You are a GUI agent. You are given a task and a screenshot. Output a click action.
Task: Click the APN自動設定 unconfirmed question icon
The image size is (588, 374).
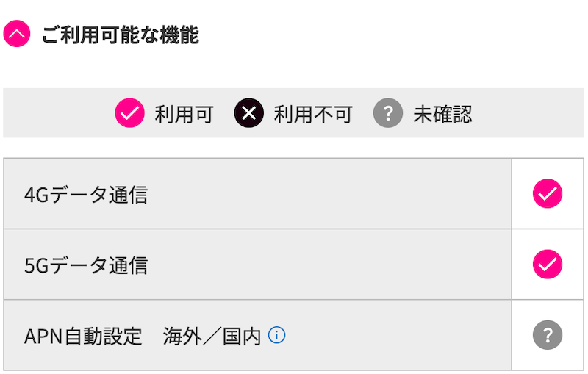548,335
